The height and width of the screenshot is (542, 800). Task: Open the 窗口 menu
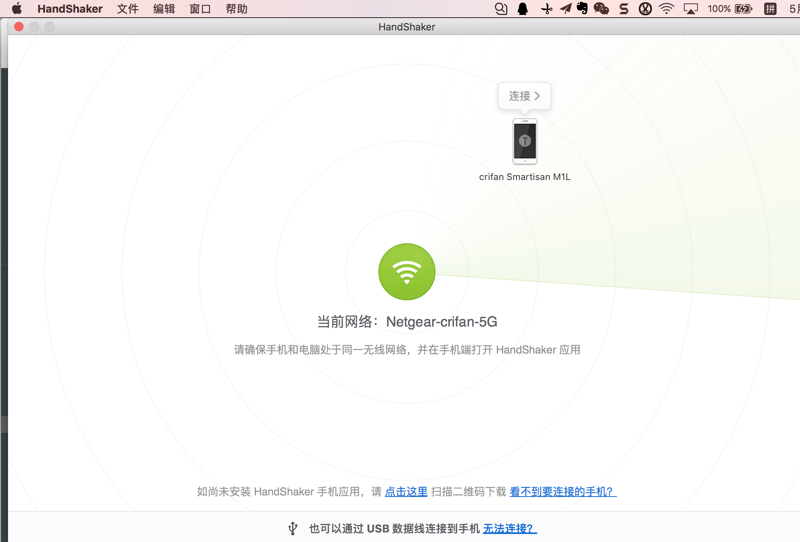pyautogui.click(x=200, y=9)
